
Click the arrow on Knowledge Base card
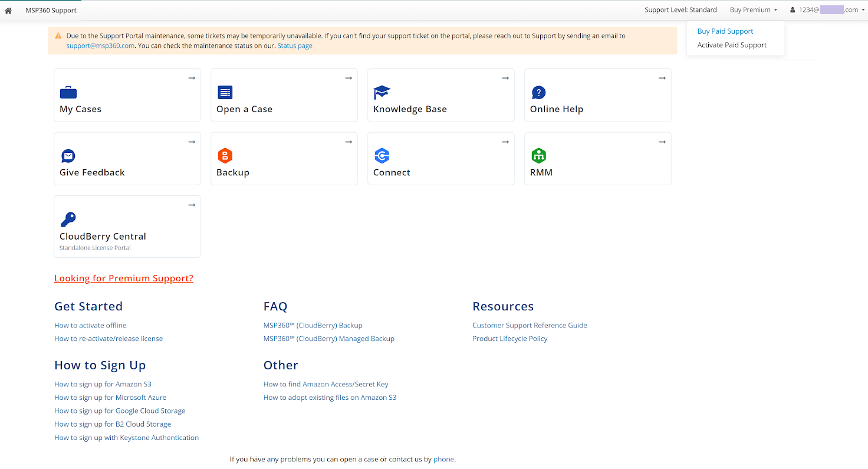[505, 78]
